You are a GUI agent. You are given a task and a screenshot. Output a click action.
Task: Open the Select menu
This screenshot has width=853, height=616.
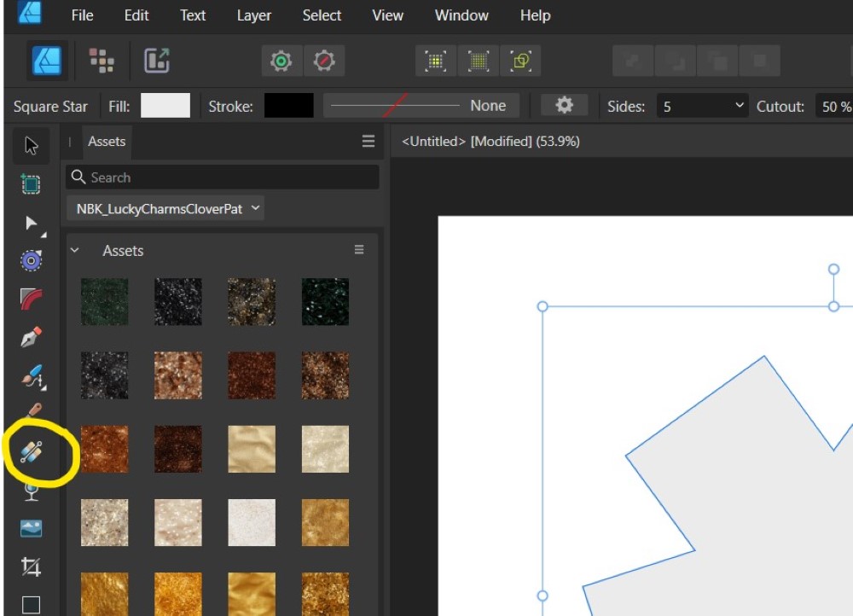pyautogui.click(x=322, y=15)
